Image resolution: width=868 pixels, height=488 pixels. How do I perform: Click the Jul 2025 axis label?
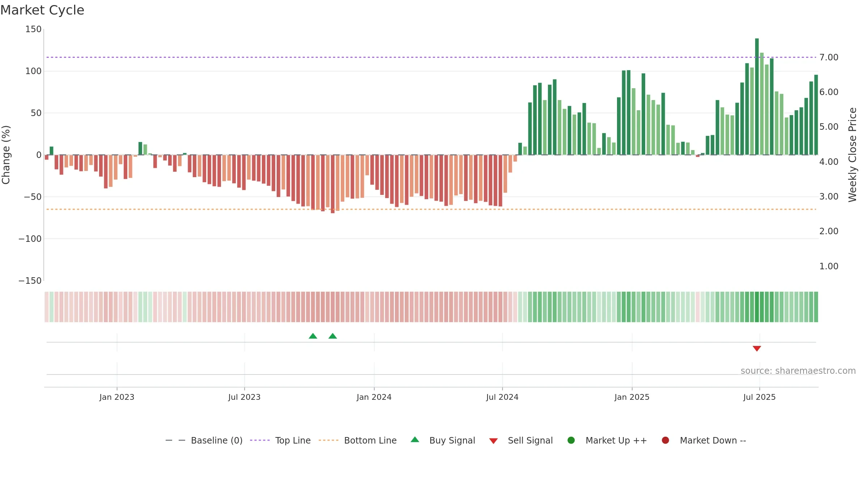click(x=759, y=397)
